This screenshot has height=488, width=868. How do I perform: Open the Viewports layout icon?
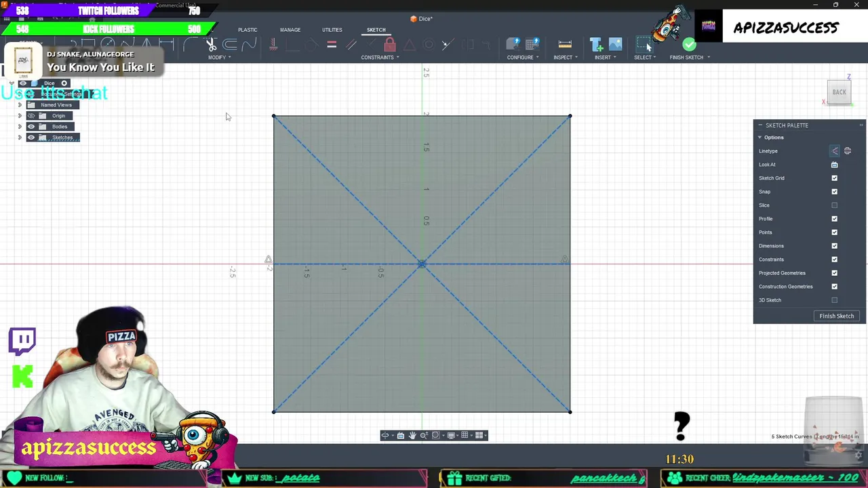tap(479, 435)
